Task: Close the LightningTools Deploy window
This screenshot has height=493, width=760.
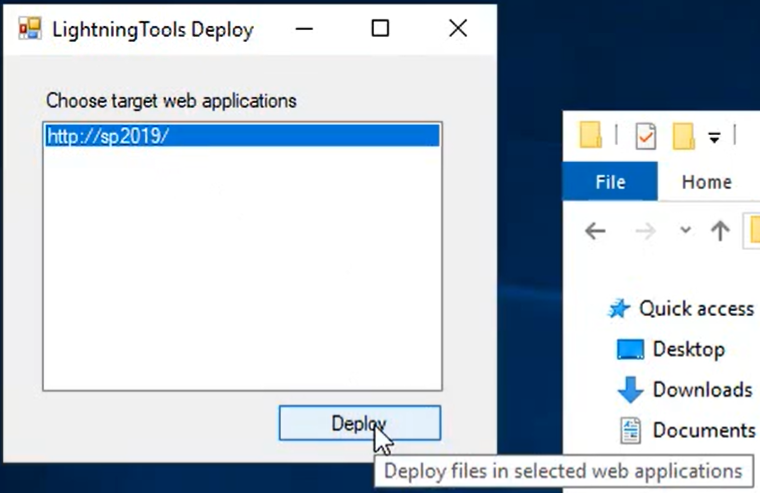Action: pyautogui.click(x=458, y=29)
